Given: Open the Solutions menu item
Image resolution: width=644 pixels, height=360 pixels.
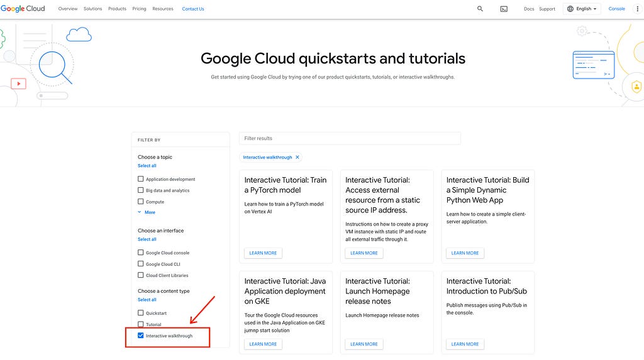Looking at the screenshot, I should 93,9.
